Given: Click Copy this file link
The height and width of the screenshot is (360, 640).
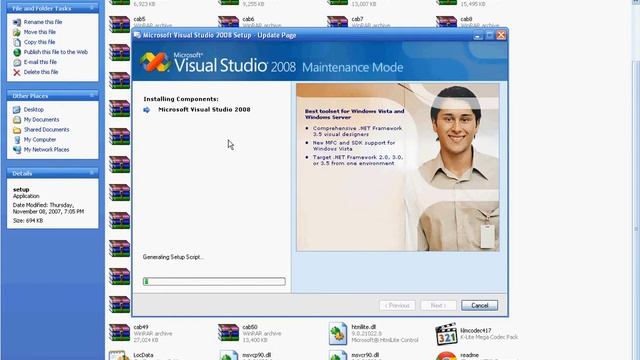Looking at the screenshot, I should coord(39,42).
